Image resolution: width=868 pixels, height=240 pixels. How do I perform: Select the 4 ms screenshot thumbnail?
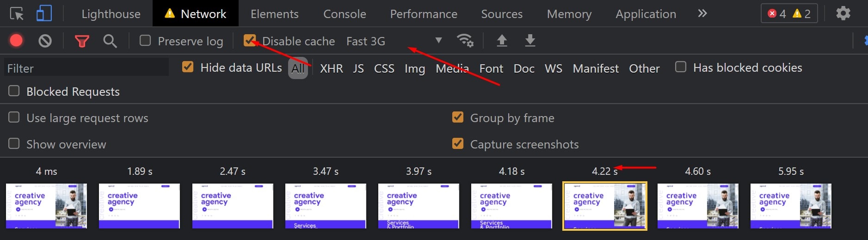tap(46, 206)
